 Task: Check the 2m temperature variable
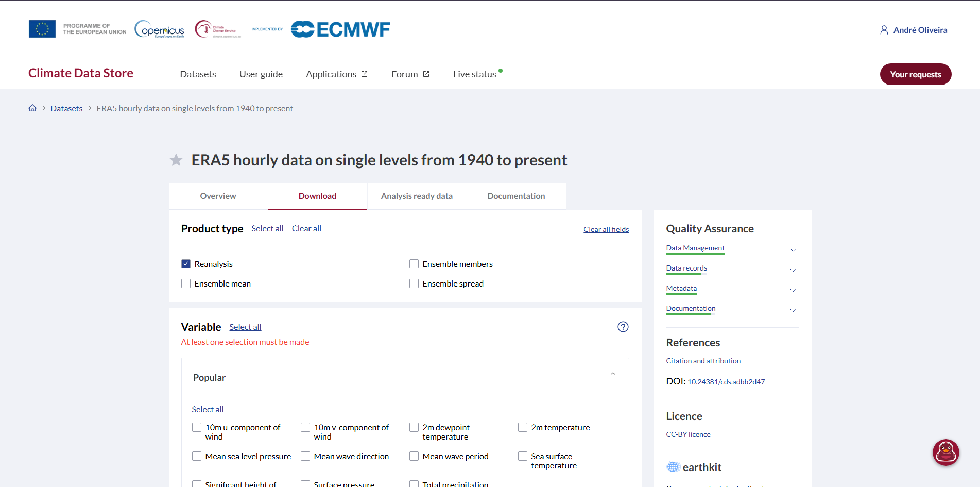point(523,427)
